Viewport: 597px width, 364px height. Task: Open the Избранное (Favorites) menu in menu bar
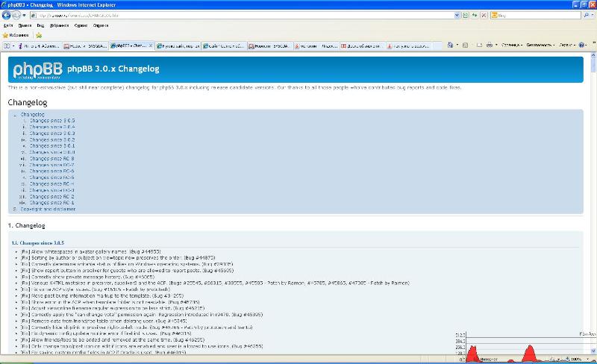pyautogui.click(x=60, y=25)
